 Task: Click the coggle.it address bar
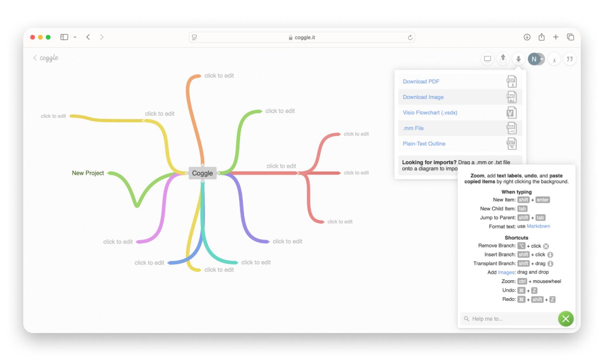(302, 37)
